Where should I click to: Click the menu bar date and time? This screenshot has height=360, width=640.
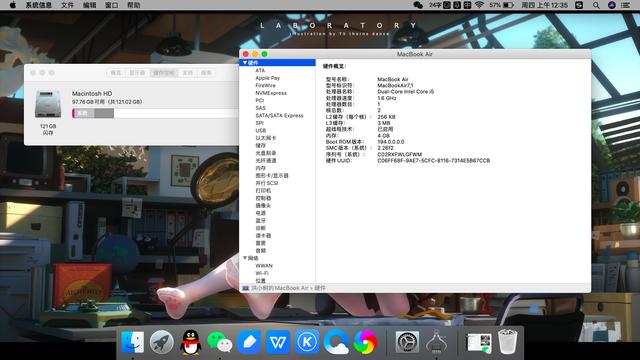point(544,5)
